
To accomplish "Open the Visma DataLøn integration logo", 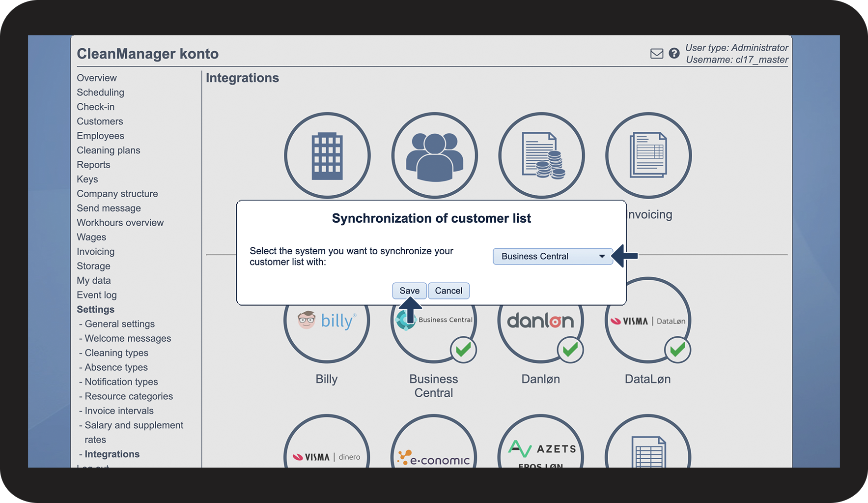I will point(647,322).
